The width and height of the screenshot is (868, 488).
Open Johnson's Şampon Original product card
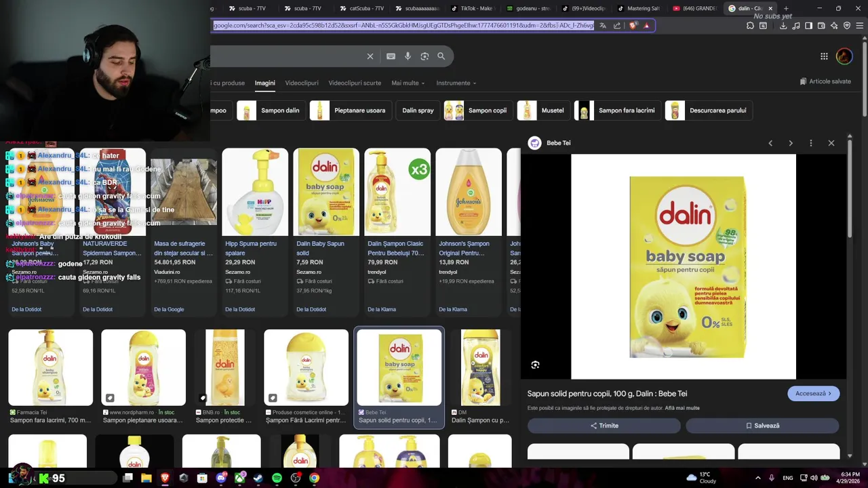pyautogui.click(x=469, y=232)
